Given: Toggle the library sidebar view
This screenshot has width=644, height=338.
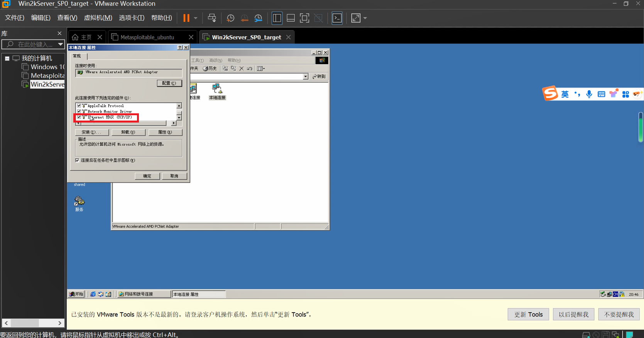Looking at the screenshot, I should click(x=277, y=18).
